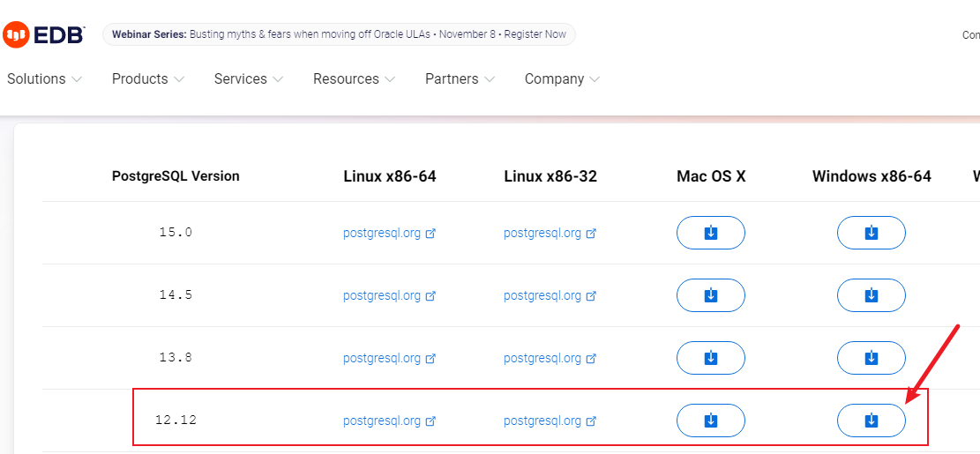This screenshot has width=980, height=454.
Task: Download PostgreSQL 15.0 for Mac OS X
Action: [x=710, y=233]
